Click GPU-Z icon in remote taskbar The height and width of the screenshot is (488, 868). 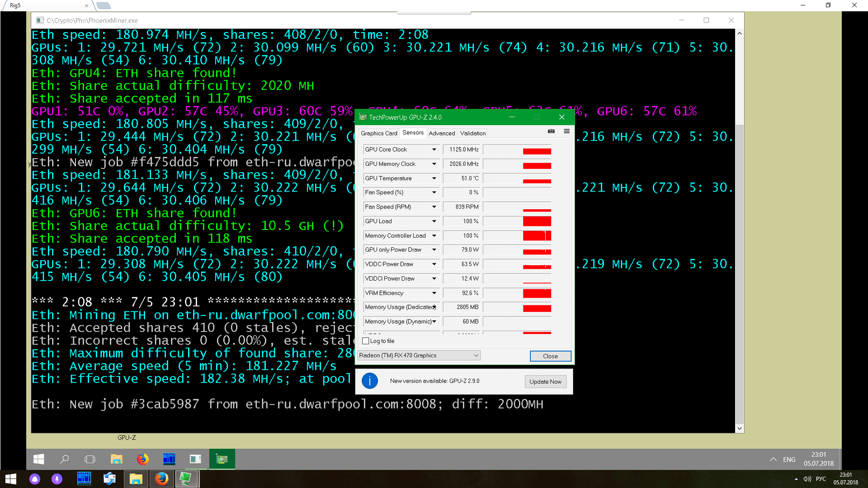[222, 459]
